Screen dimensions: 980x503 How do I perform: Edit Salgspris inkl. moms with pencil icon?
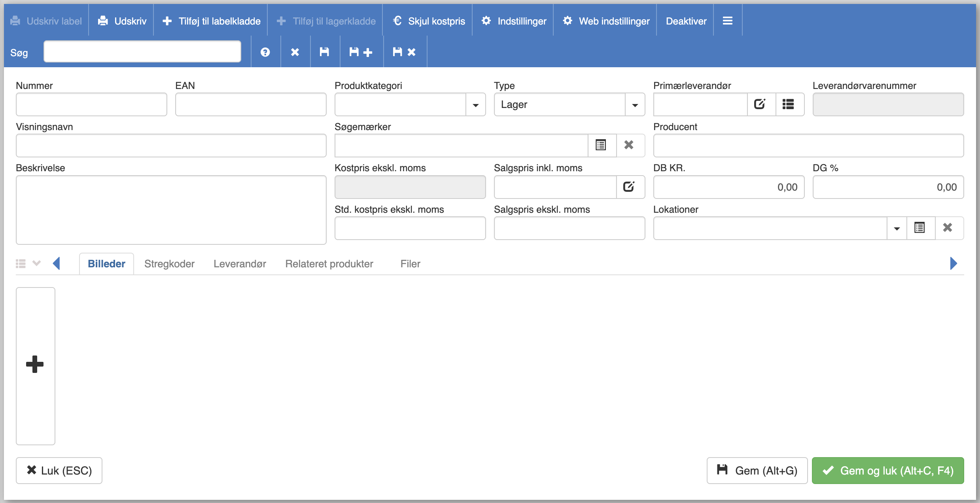coord(629,187)
